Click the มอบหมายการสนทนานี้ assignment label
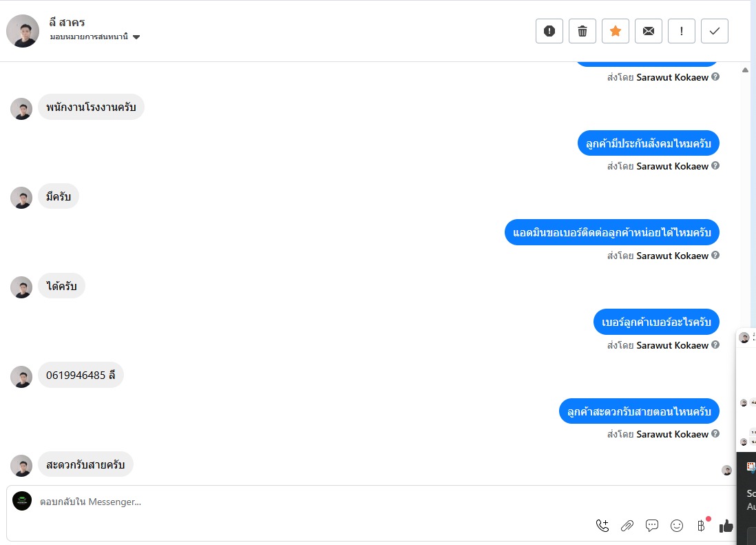Image resolution: width=756 pixels, height=545 pixels. point(90,37)
